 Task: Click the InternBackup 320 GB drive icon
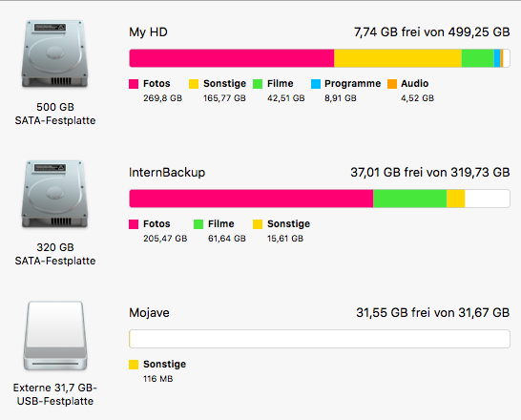pos(54,195)
